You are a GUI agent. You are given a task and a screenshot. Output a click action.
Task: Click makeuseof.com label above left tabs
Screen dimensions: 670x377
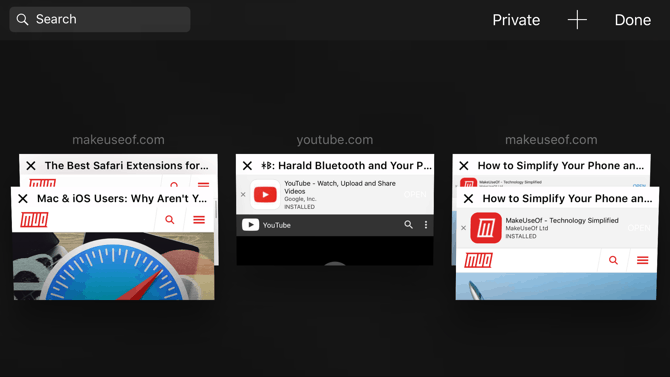(x=118, y=140)
